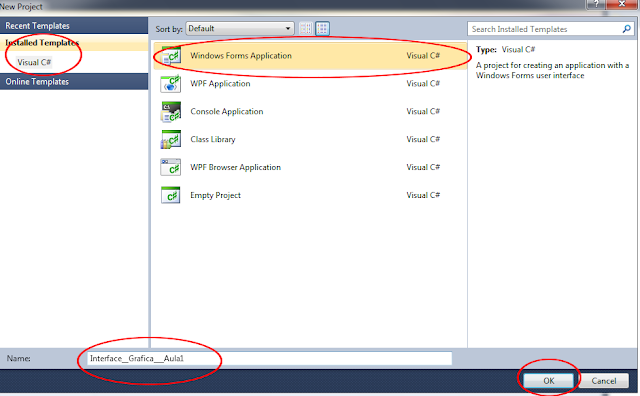Click Visual C# label on Console Application row

pyautogui.click(x=423, y=111)
